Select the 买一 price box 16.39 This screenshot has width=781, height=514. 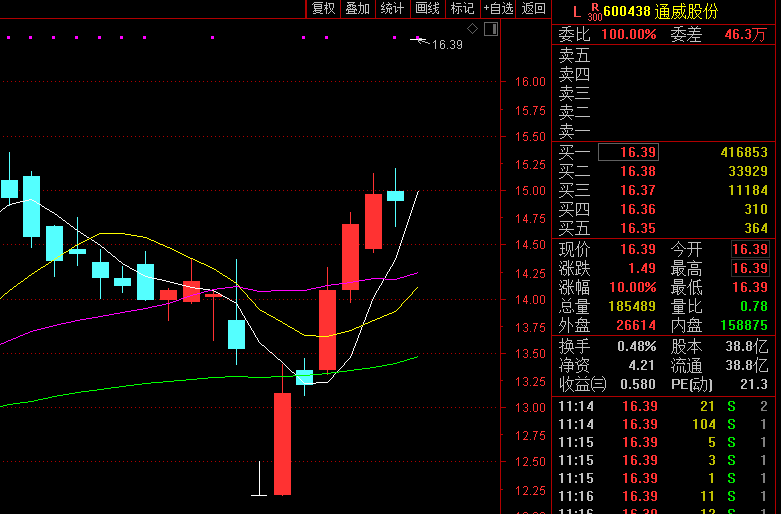pos(628,152)
